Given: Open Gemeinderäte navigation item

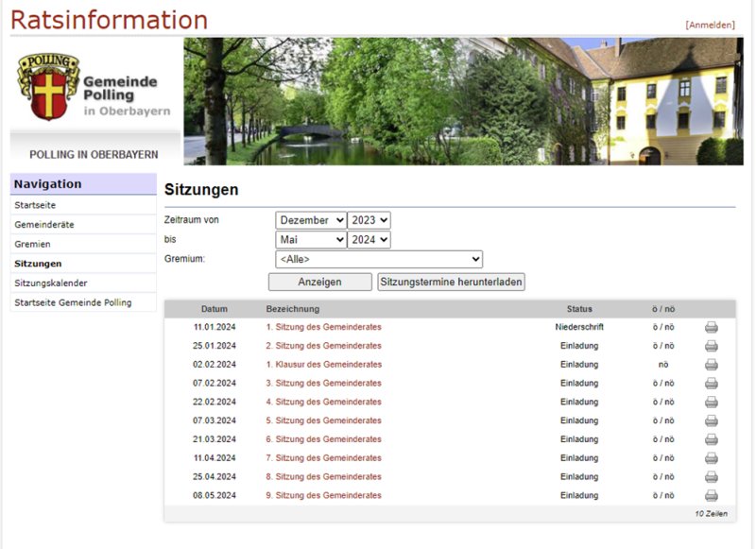Looking at the screenshot, I should pos(44,225).
